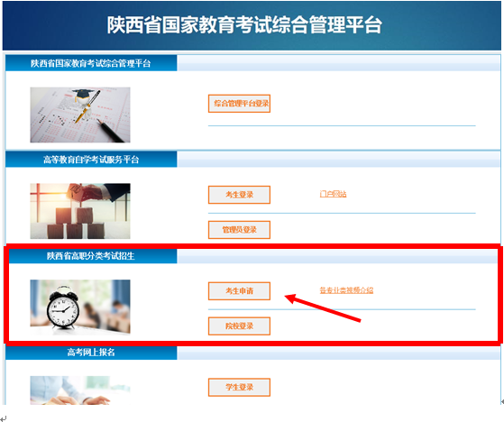Select the 陕西省国家教育考试综合管理平台 section header
This screenshot has height=422, width=504.
click(91, 63)
